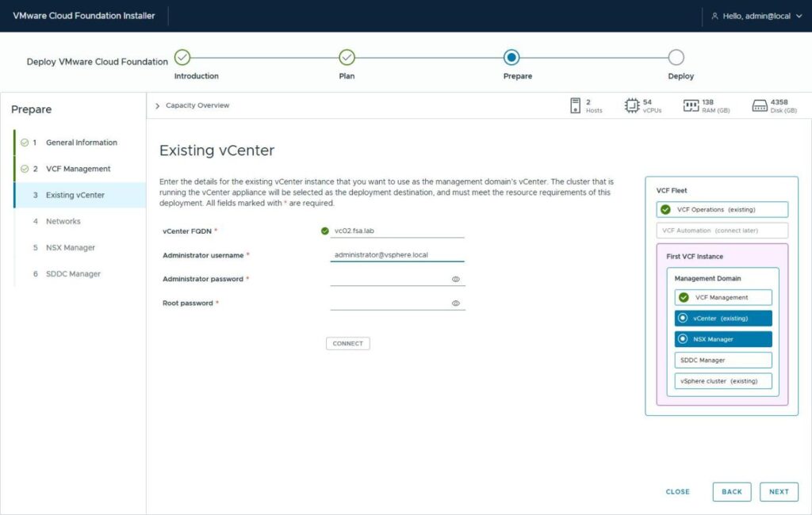Image resolution: width=812 pixels, height=515 pixels.
Task: Click the BACK button
Action: pos(732,492)
